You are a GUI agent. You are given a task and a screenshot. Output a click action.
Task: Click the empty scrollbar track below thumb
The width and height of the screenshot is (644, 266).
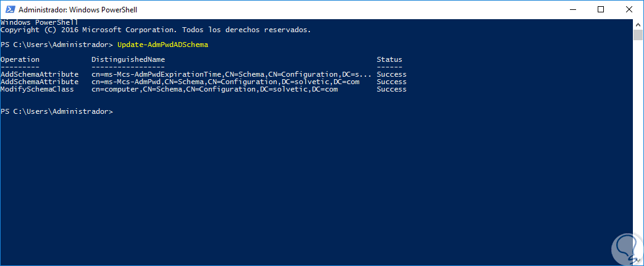coord(638,155)
